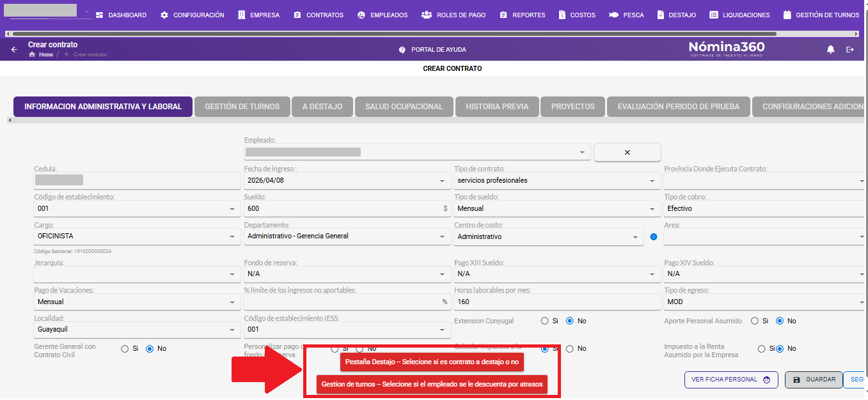Viewport: 868px width, 400px height.
Task: Click the Guardar button
Action: (814, 380)
